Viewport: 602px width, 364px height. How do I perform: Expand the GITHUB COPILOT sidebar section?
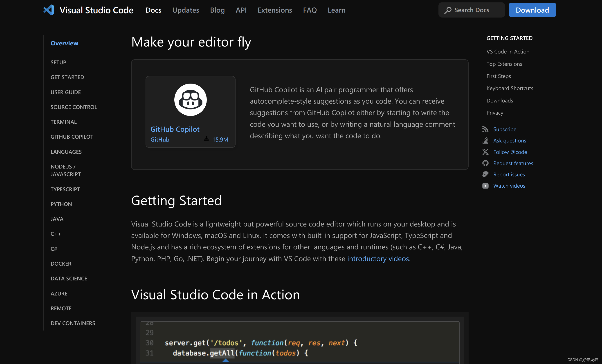click(x=72, y=137)
